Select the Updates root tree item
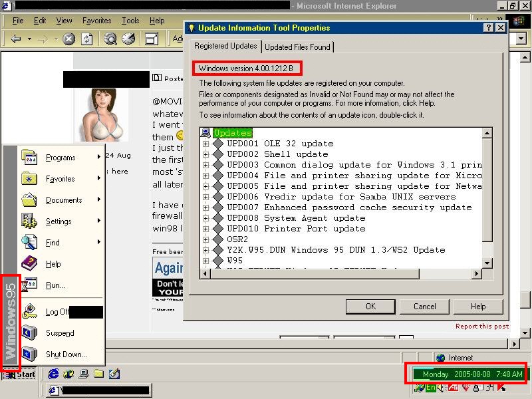532x399 pixels. pyautogui.click(x=233, y=132)
